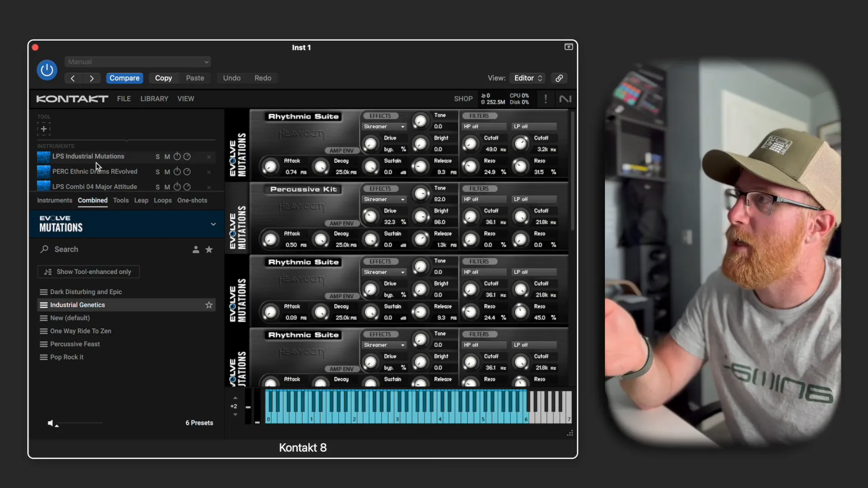
Task: Click the Native Instruments NI logo
Action: pyautogui.click(x=565, y=99)
